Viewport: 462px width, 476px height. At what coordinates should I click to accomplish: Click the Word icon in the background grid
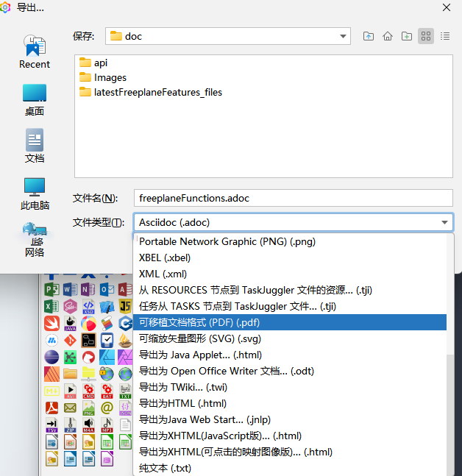[70, 288]
